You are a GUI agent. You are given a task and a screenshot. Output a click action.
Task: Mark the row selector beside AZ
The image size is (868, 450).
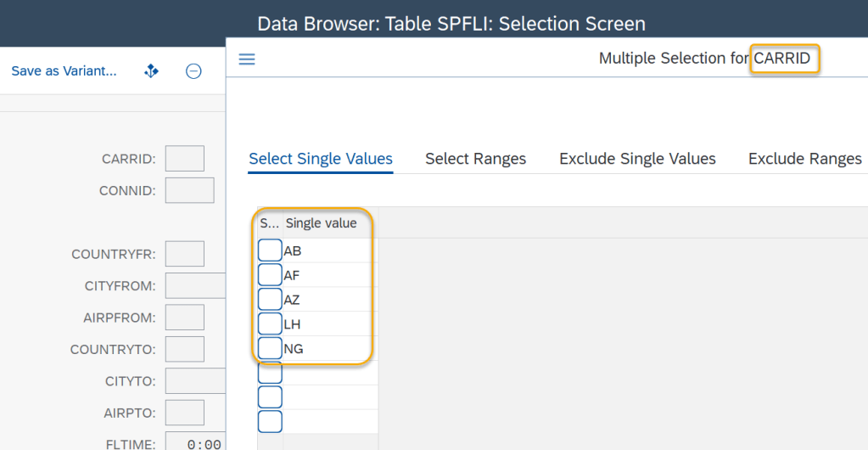[270, 300]
